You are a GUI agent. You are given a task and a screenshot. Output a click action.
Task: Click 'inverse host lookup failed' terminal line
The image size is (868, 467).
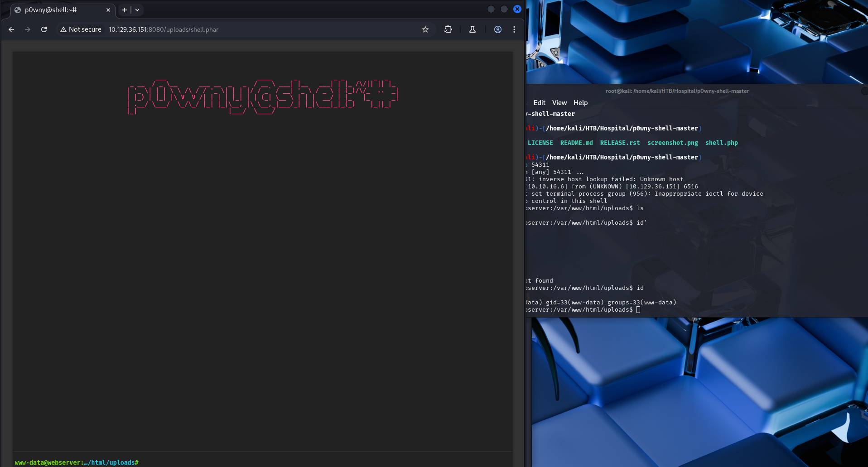click(605, 179)
